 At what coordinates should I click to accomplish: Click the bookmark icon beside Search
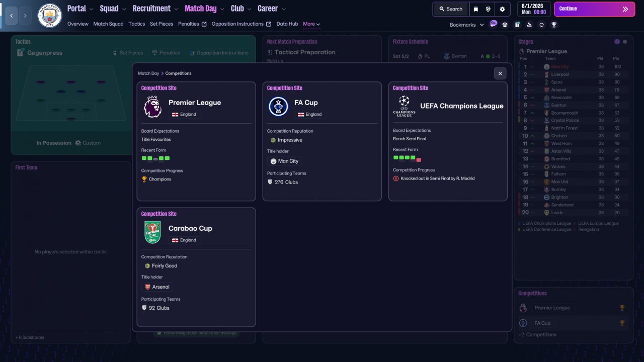tap(476, 9)
